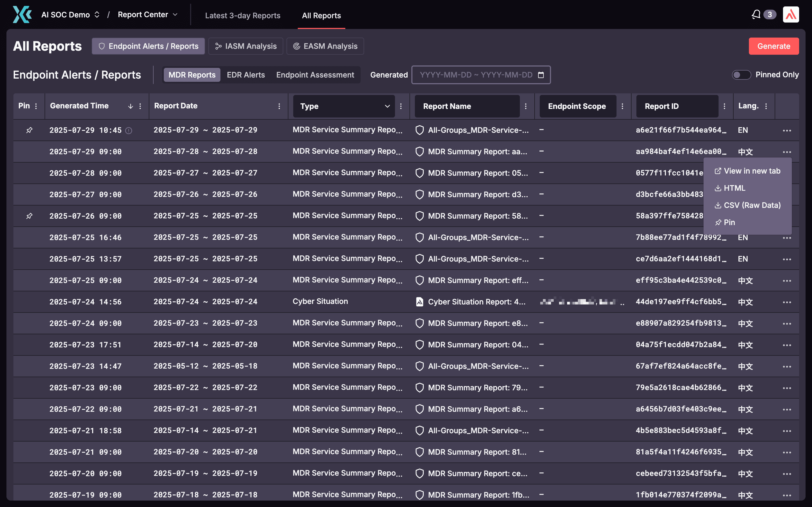Enable the Pinned Only toggle

tap(742, 75)
